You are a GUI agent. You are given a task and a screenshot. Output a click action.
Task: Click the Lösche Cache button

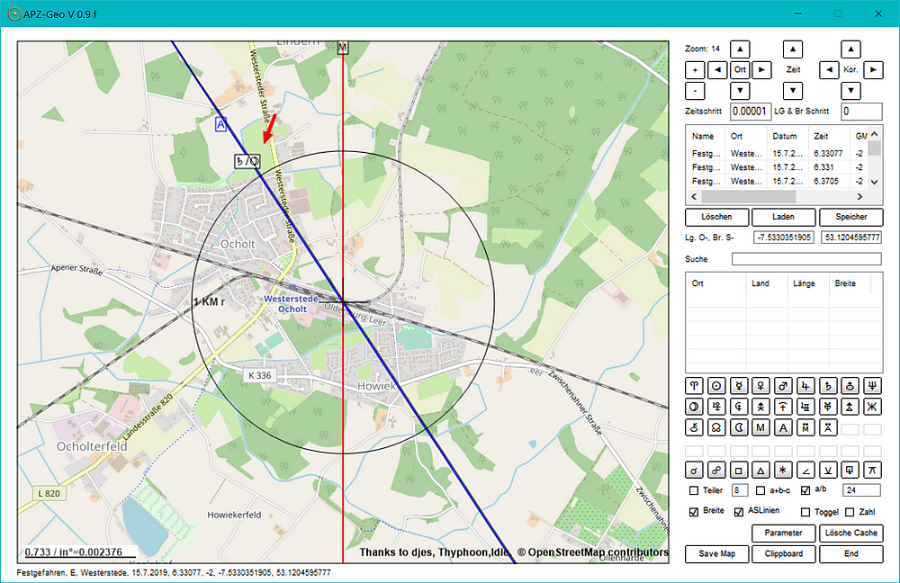pos(851,533)
